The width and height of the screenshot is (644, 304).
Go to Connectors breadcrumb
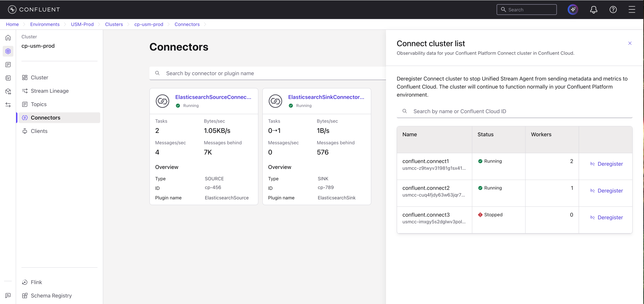[x=187, y=24]
